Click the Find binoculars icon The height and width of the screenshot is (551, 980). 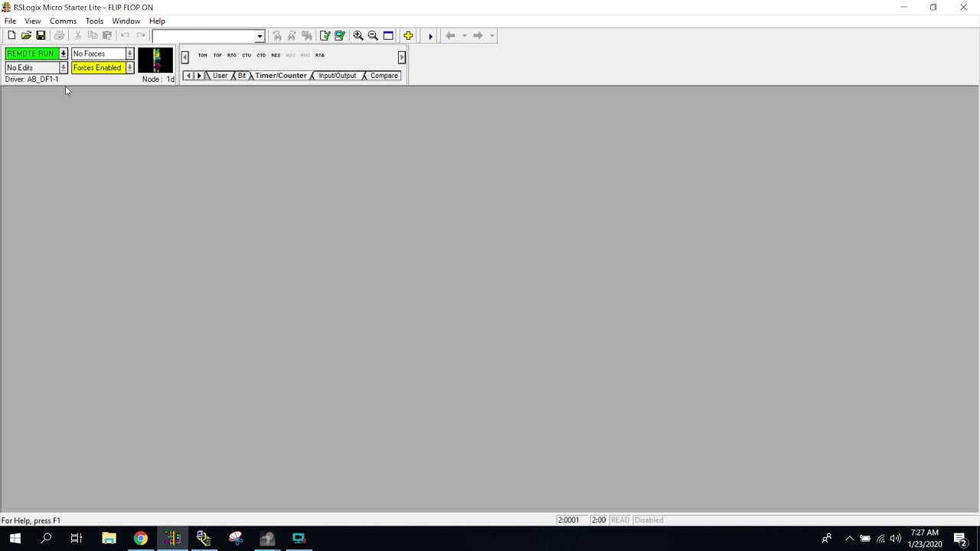[277, 35]
